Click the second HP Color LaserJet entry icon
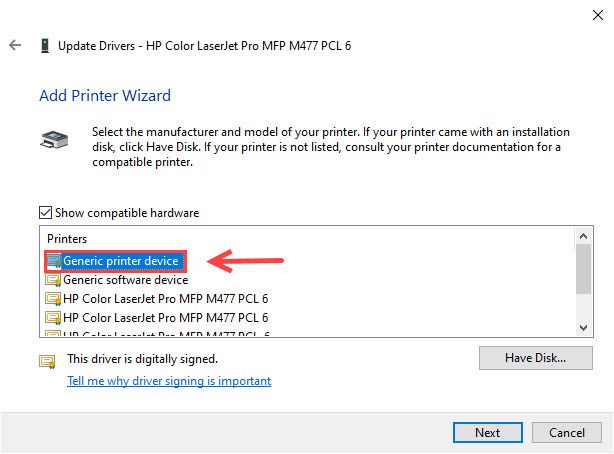Viewport: 614px width, 454px height. (x=54, y=318)
